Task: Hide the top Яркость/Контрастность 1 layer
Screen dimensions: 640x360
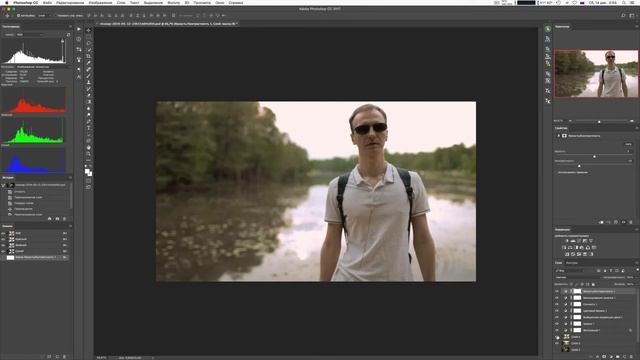Action: click(x=557, y=291)
